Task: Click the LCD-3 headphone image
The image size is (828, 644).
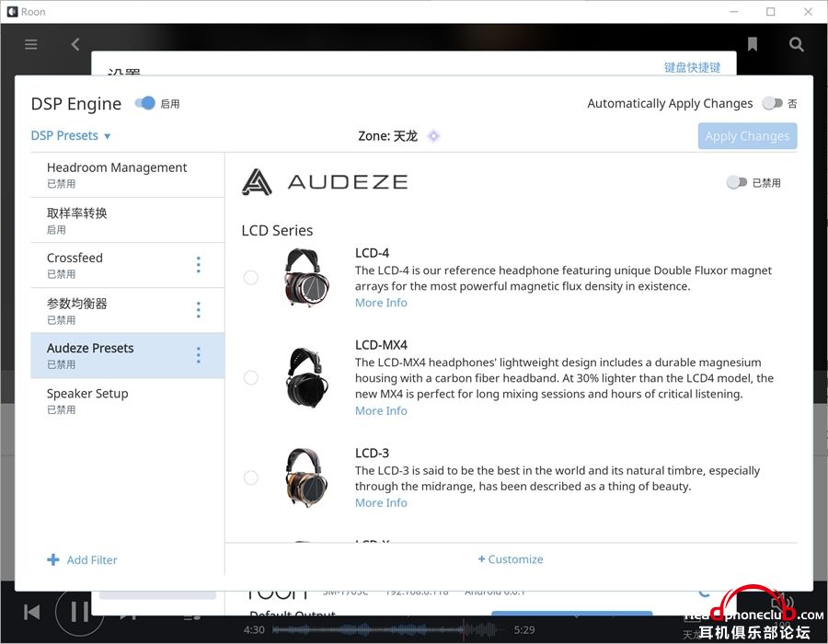Action: pos(306,477)
